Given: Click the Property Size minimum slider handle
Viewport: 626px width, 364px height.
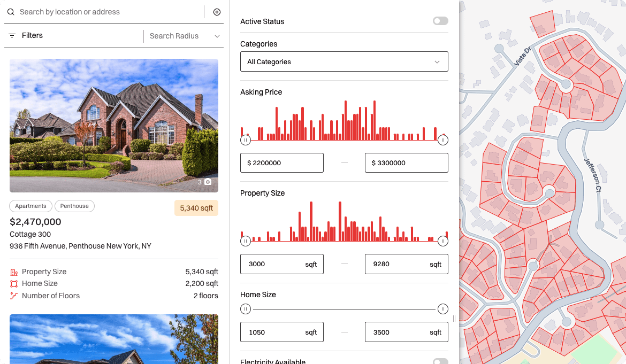Looking at the screenshot, I should [246, 241].
